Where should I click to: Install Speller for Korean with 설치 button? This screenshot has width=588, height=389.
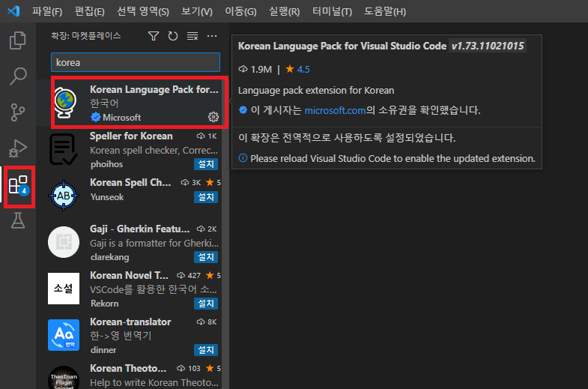tap(206, 164)
